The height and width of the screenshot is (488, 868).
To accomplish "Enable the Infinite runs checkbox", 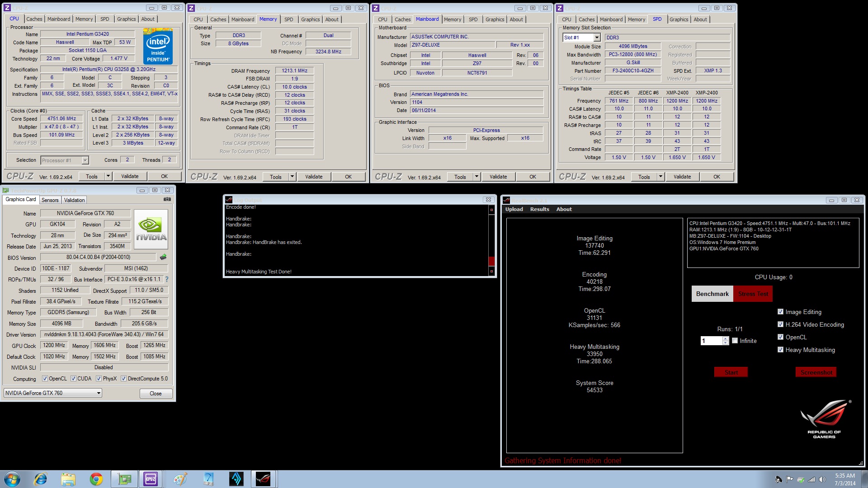I will pos(735,341).
